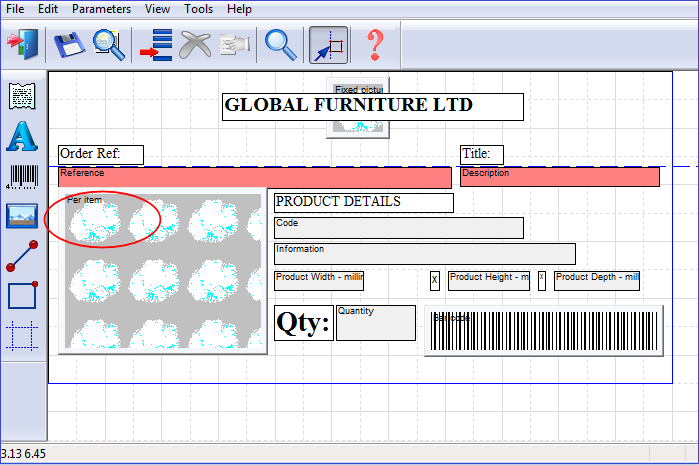
Task: Select the Product Height field
Action: (x=489, y=281)
